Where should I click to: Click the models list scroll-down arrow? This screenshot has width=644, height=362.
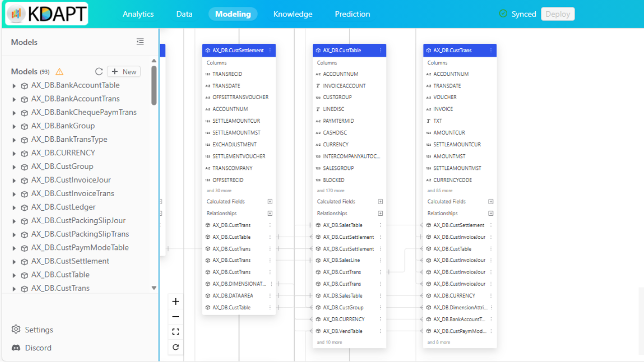click(x=154, y=288)
